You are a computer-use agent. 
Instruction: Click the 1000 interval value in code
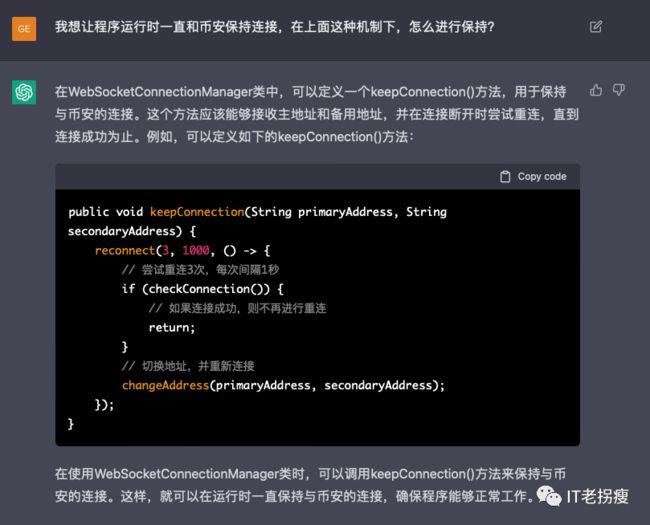pyautogui.click(x=196, y=250)
